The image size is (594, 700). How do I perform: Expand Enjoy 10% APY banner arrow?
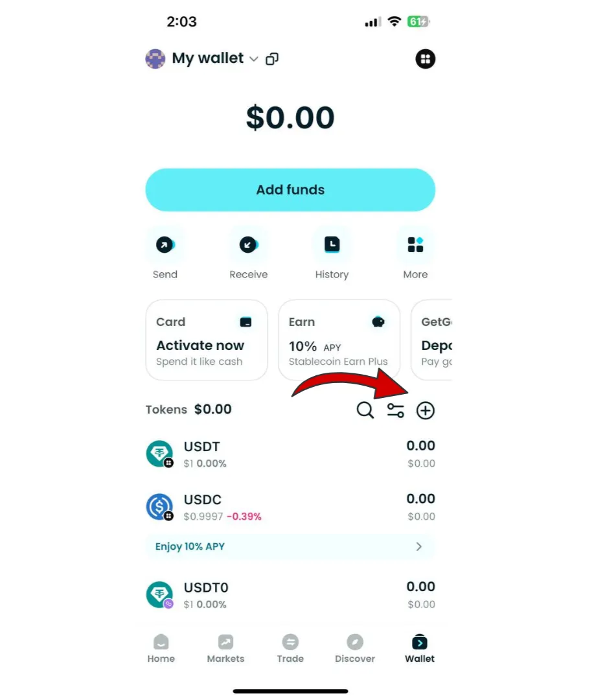tap(418, 546)
